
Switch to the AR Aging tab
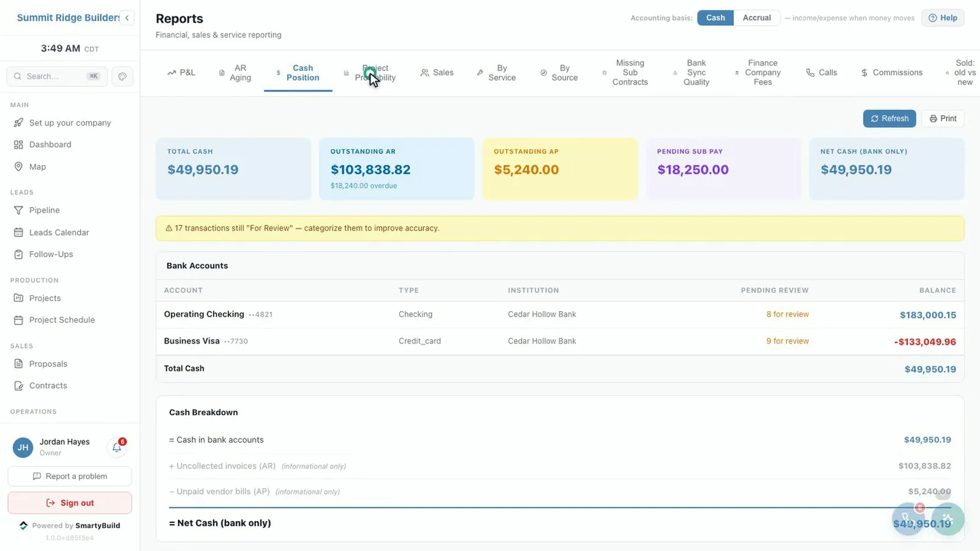tap(235, 73)
